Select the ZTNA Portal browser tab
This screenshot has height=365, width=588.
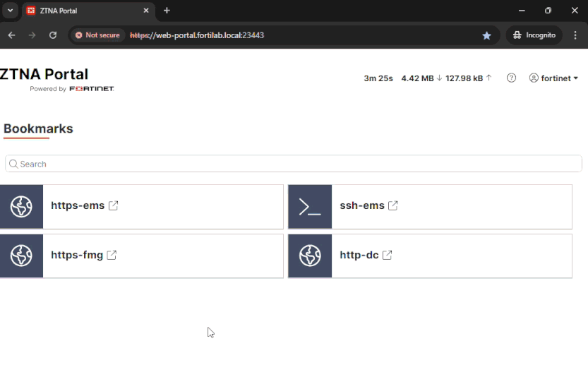88,11
